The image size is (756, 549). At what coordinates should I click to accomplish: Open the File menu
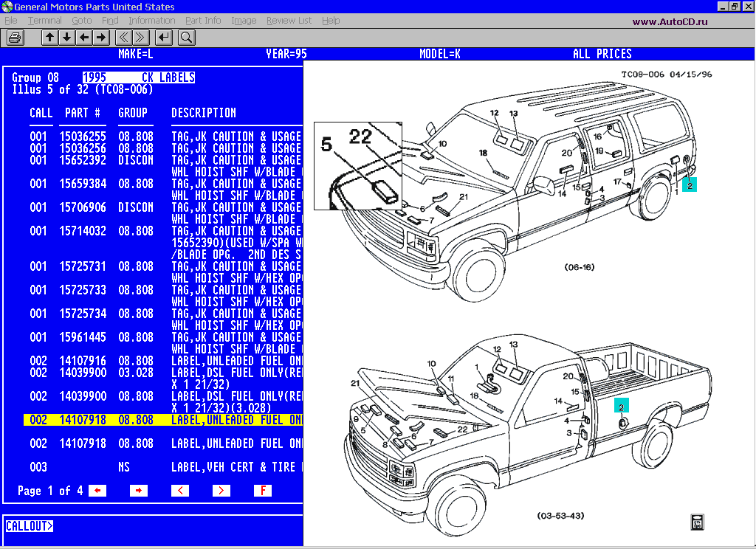(x=10, y=20)
